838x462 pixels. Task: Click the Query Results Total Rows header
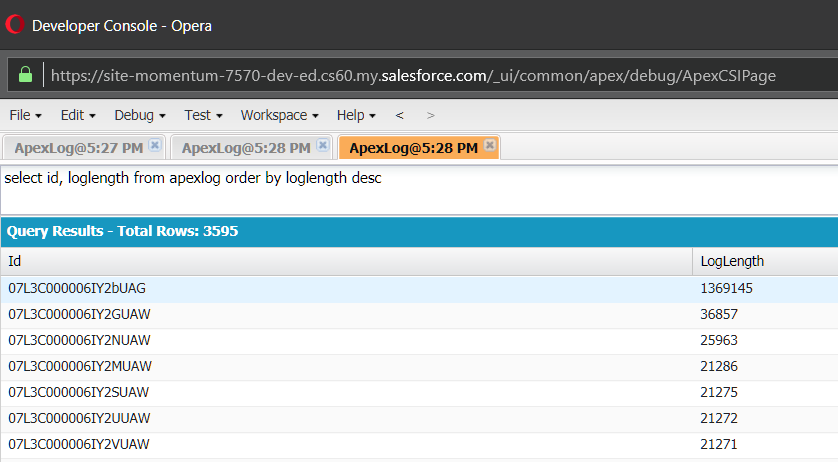[x=122, y=231]
